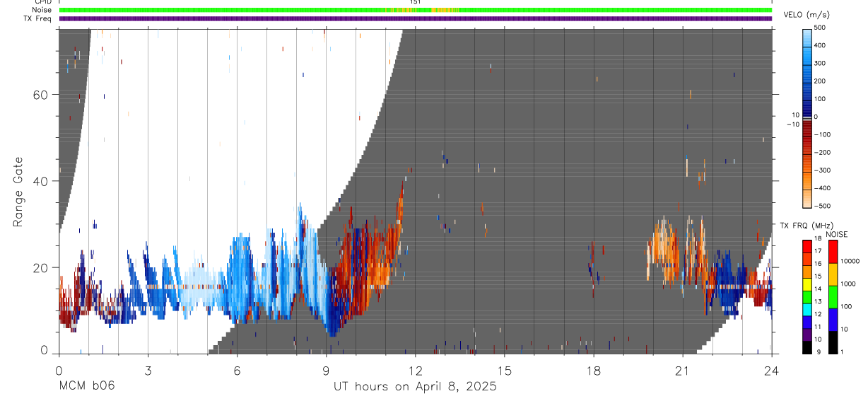
Task: Click the MCM b06 beam label
Action: 87,386
